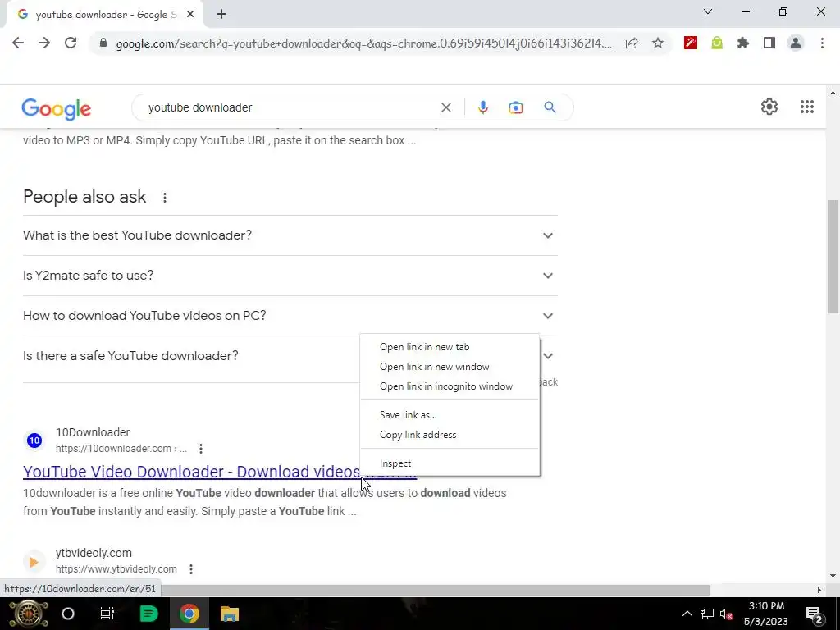Open a new tab with plus button
Viewport: 840px width, 630px height.
click(x=221, y=15)
